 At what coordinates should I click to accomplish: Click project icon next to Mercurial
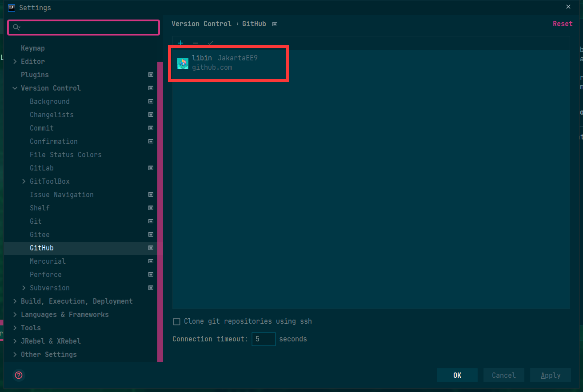coord(151,261)
